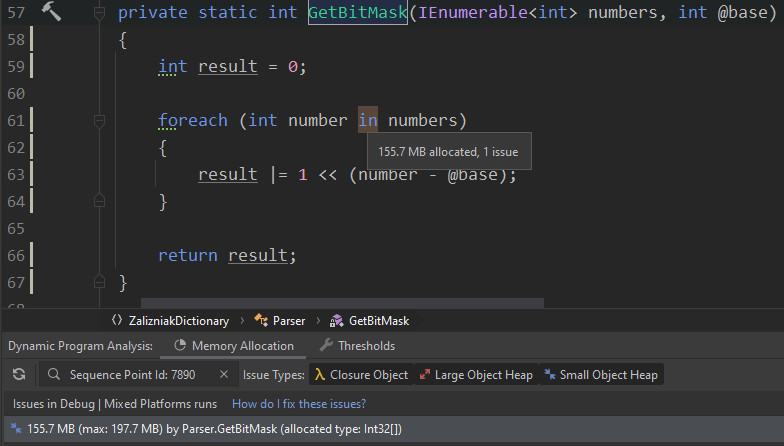Click the foreach closing brace fold marker

pos(100,201)
